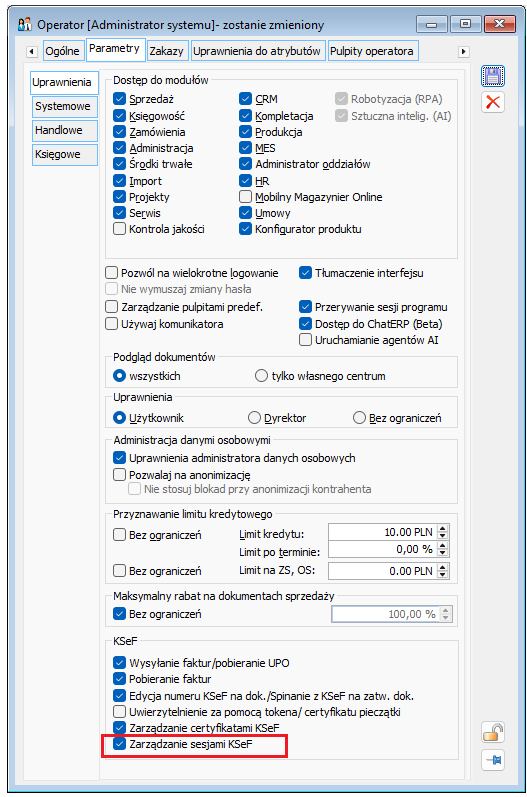Viewport: 527px width, 797px height.
Task: Select wszystkich document preview option
Action: pyautogui.click(x=119, y=376)
